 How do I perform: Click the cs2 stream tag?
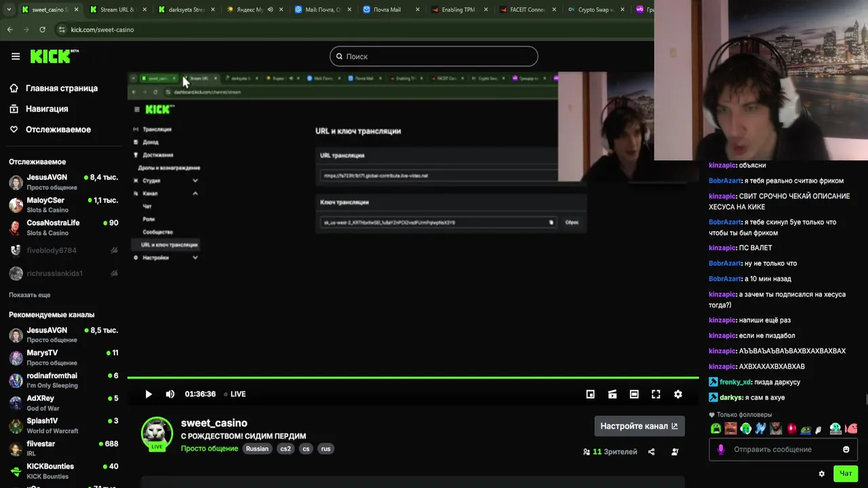[285, 449]
